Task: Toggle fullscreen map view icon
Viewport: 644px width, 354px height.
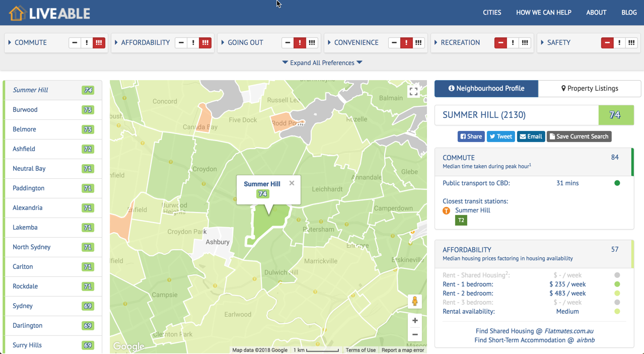Action: [413, 92]
